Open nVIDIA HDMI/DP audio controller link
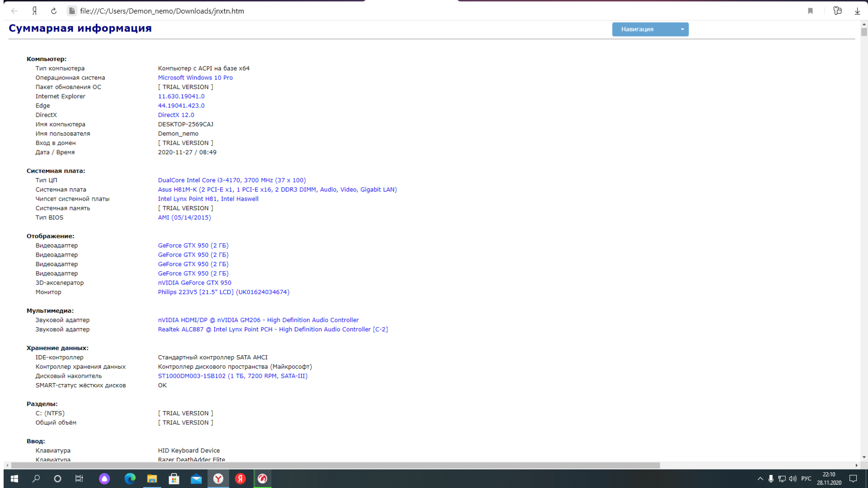 tap(258, 320)
